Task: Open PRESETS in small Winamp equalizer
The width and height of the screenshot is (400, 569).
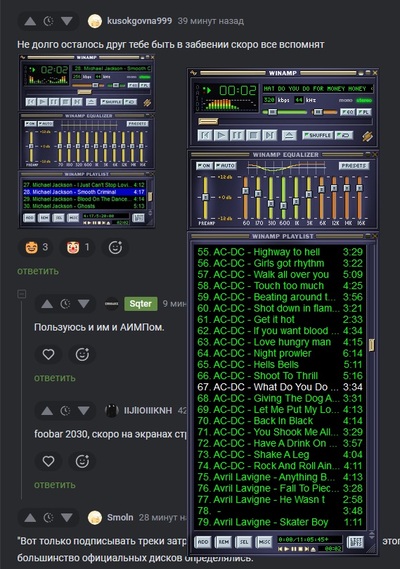Action: pyautogui.click(x=137, y=124)
